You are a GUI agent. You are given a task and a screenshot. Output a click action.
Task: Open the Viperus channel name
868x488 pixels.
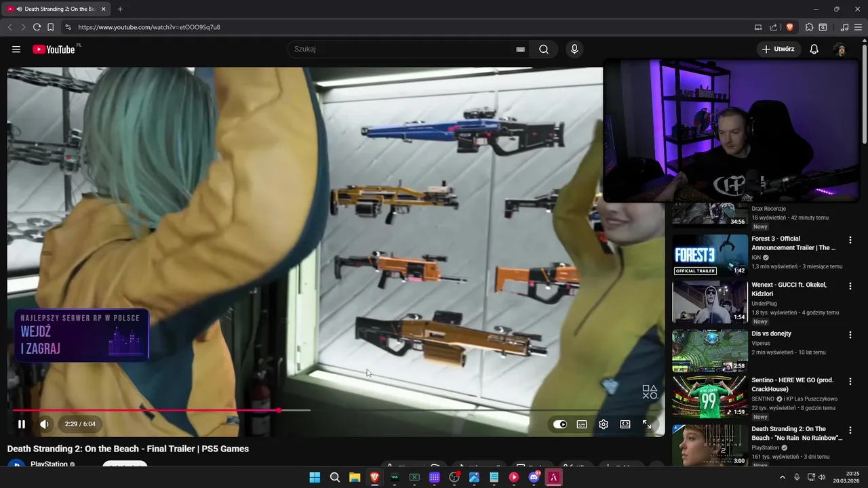(x=761, y=344)
